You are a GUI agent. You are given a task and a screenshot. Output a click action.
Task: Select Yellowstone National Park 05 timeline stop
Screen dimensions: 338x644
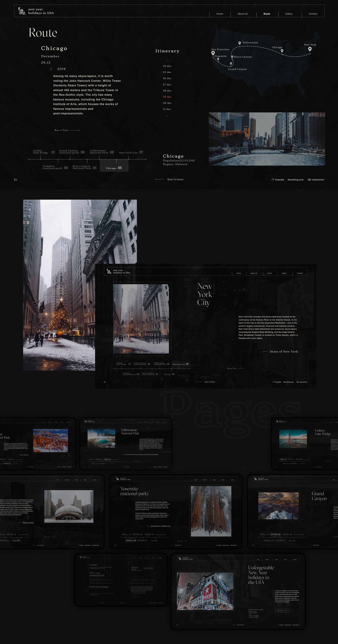click(x=102, y=152)
